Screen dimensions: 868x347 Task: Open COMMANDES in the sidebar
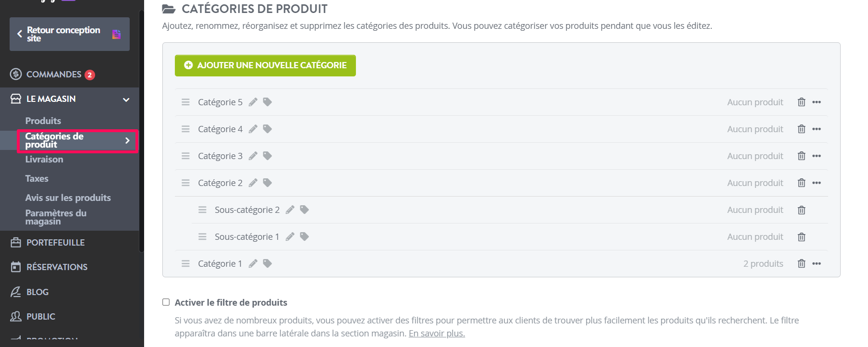[53, 74]
